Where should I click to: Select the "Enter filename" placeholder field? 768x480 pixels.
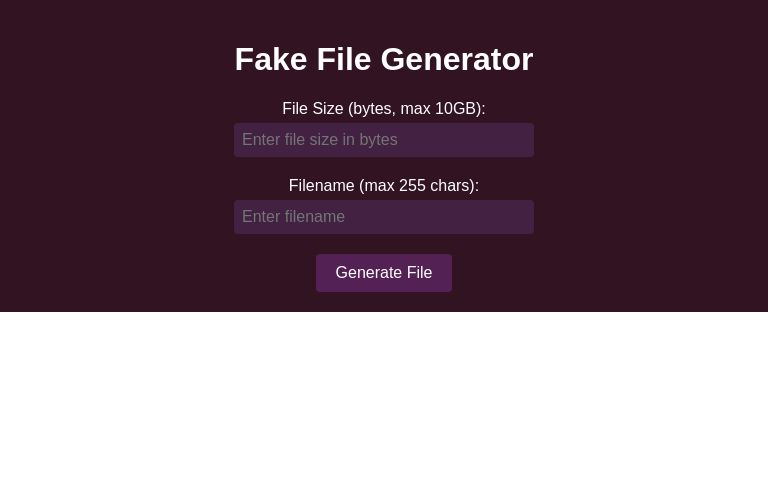tap(383, 217)
